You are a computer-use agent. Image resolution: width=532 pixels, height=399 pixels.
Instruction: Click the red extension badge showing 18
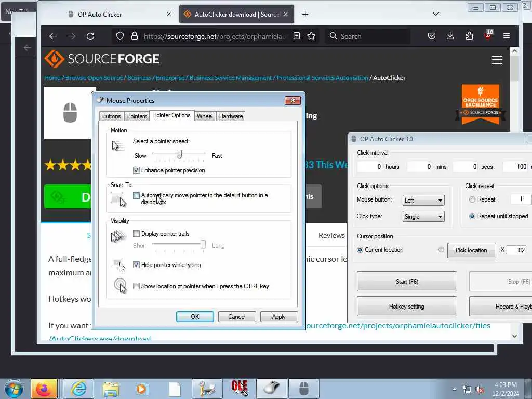point(488,35)
